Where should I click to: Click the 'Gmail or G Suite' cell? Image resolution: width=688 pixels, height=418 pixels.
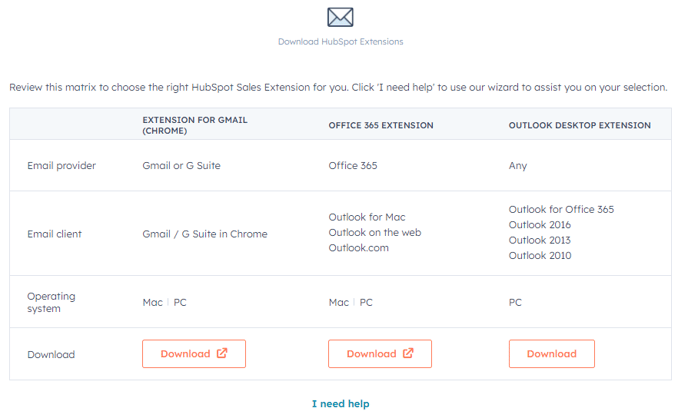[181, 165]
